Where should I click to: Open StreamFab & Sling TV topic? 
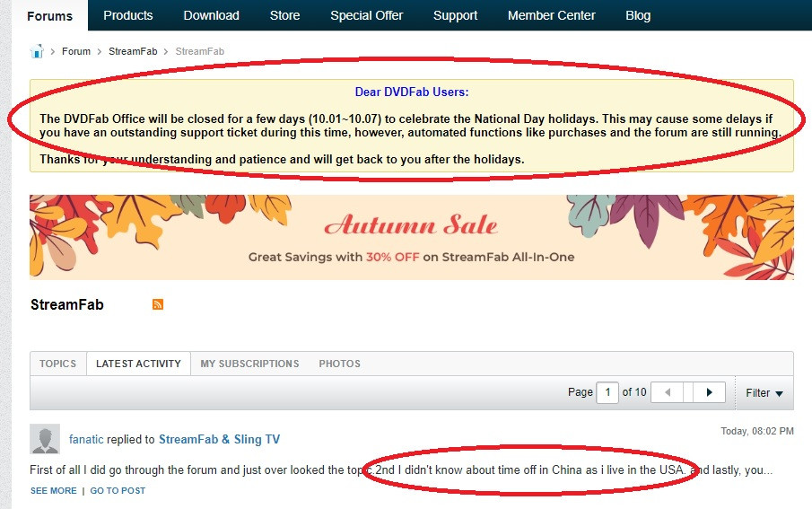click(x=219, y=439)
